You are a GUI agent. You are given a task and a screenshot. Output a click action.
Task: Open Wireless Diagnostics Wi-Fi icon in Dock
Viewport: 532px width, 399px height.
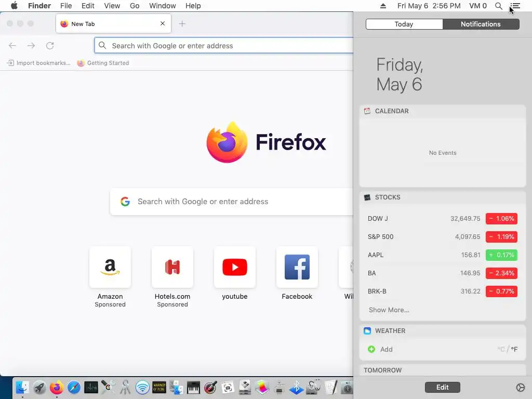142,387
